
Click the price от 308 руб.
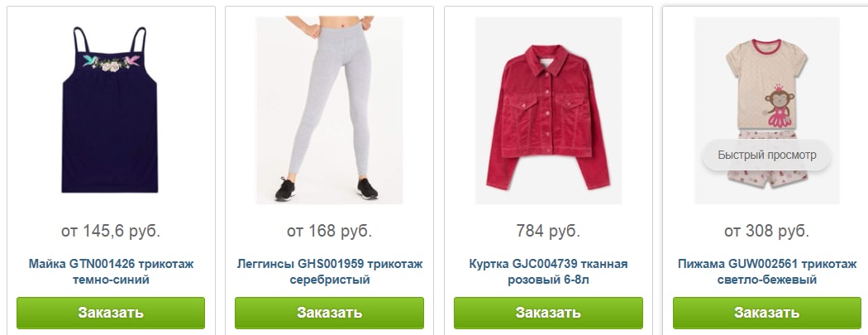click(766, 231)
